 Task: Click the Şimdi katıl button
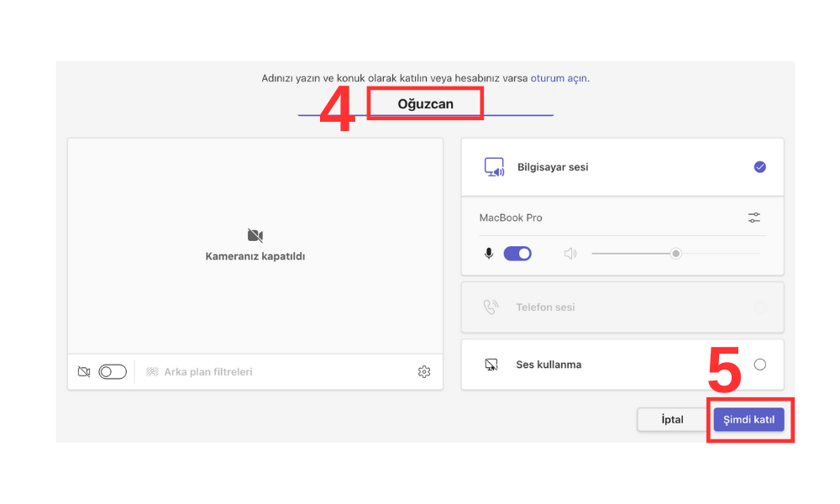[x=748, y=420]
